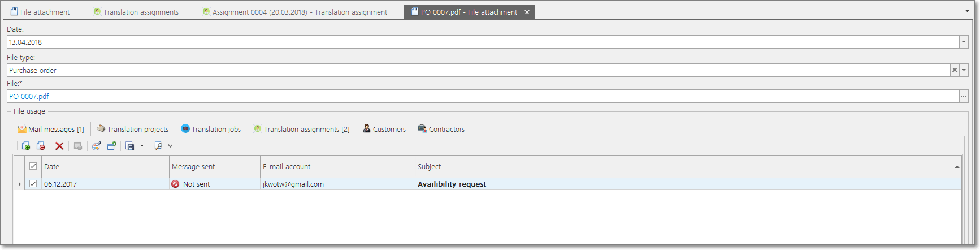Click the greyed-out stacked records toolbar icon
980x250 pixels.
coord(78,146)
